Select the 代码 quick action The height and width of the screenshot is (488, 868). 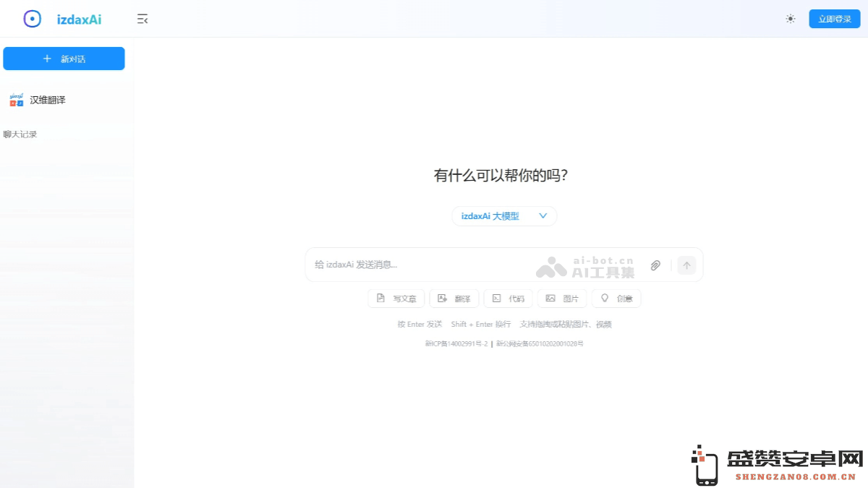pos(509,299)
